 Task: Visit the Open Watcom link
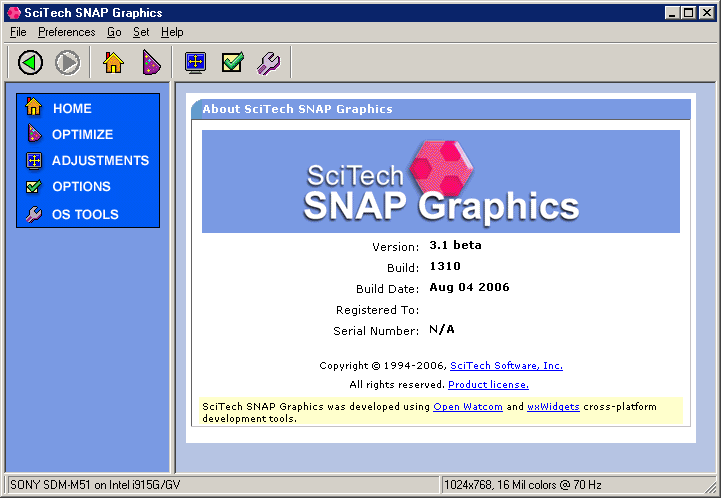[x=468, y=406]
